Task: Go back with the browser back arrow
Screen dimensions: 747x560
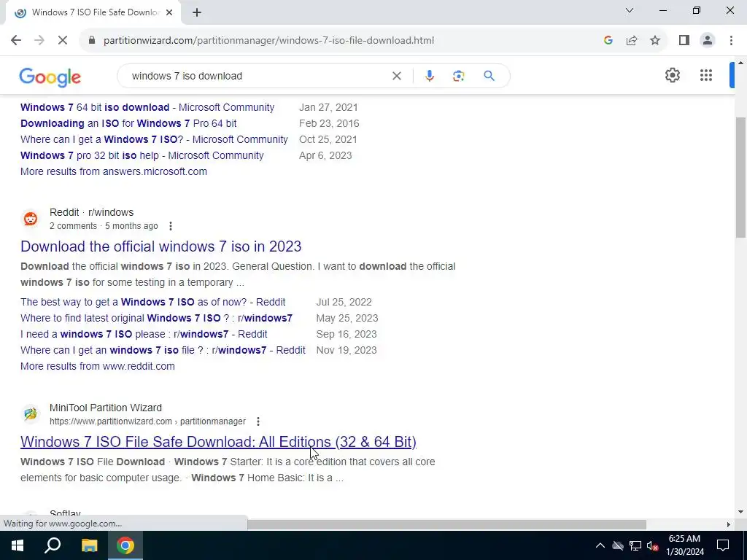Action: [16, 41]
